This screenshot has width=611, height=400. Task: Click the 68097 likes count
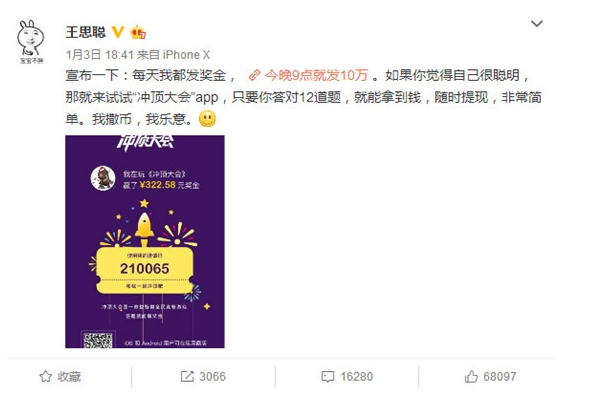(500, 377)
